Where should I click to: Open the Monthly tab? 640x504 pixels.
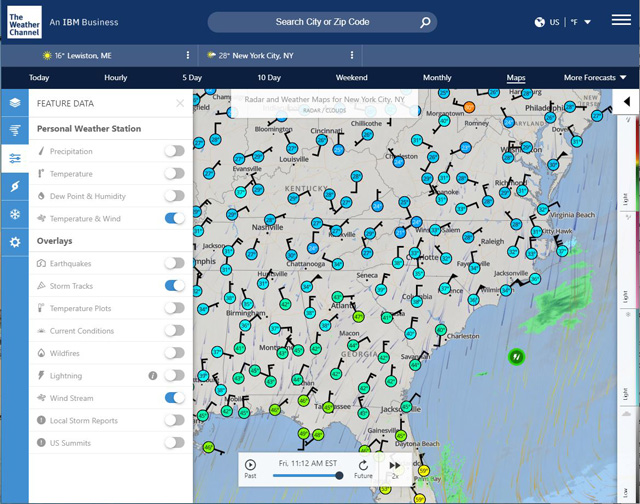coord(437,78)
